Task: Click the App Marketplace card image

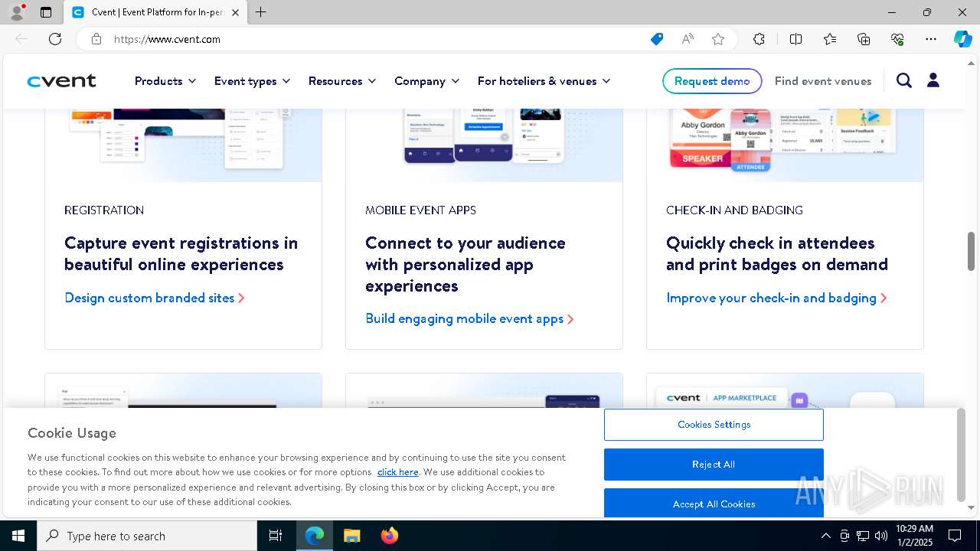Action: pos(785,390)
